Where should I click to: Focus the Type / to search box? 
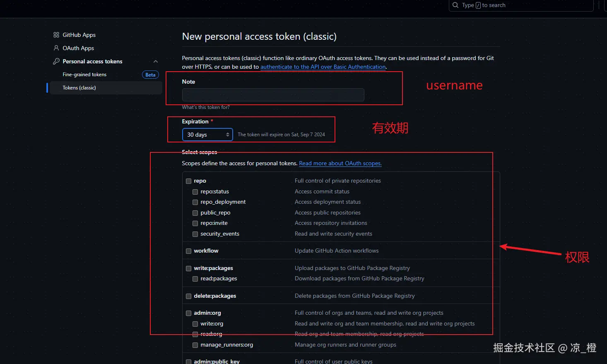pyautogui.click(x=521, y=5)
